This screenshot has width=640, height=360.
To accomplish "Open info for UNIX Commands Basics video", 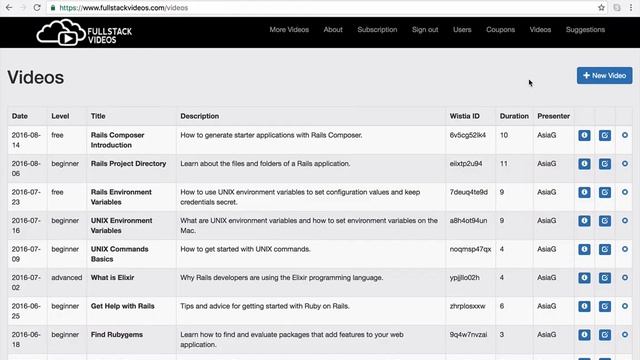I will click(x=584, y=249).
